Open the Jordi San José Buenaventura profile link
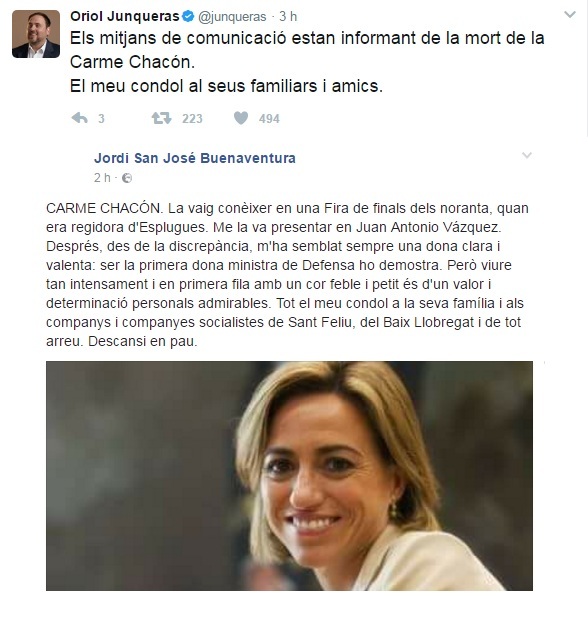This screenshot has width=588, height=617. [x=195, y=158]
